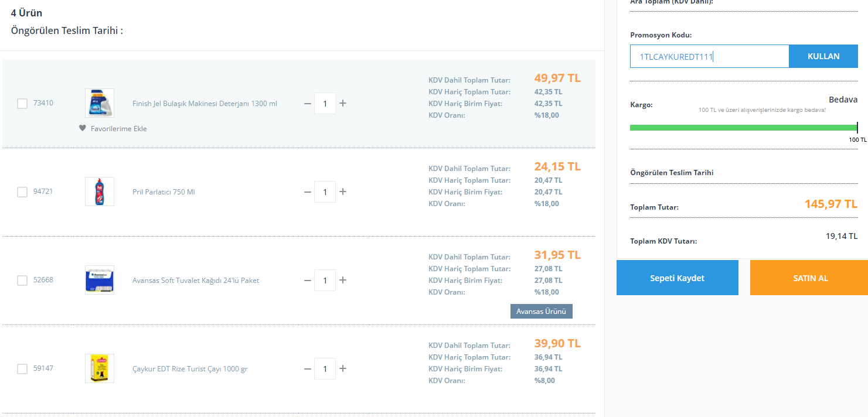
Task: Click the green free shipping progress bar
Action: point(743,127)
